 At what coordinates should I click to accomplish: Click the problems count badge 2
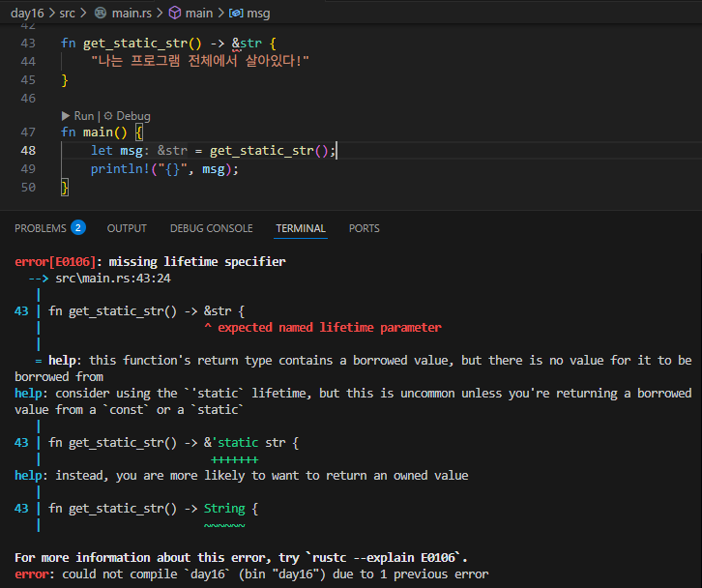[78, 228]
